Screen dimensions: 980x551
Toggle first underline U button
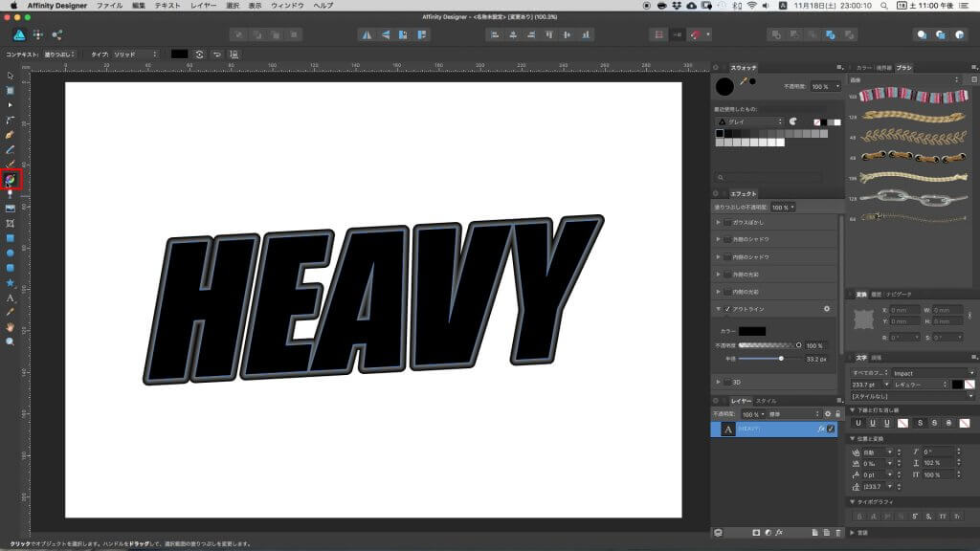(x=858, y=423)
